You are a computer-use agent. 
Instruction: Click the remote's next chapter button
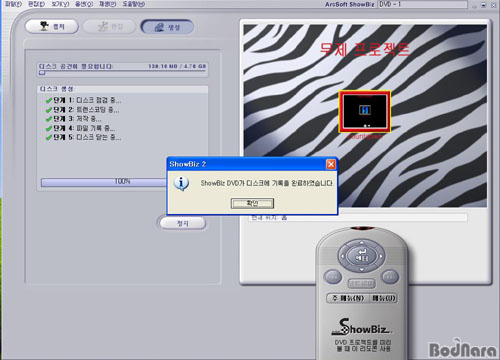point(389,277)
